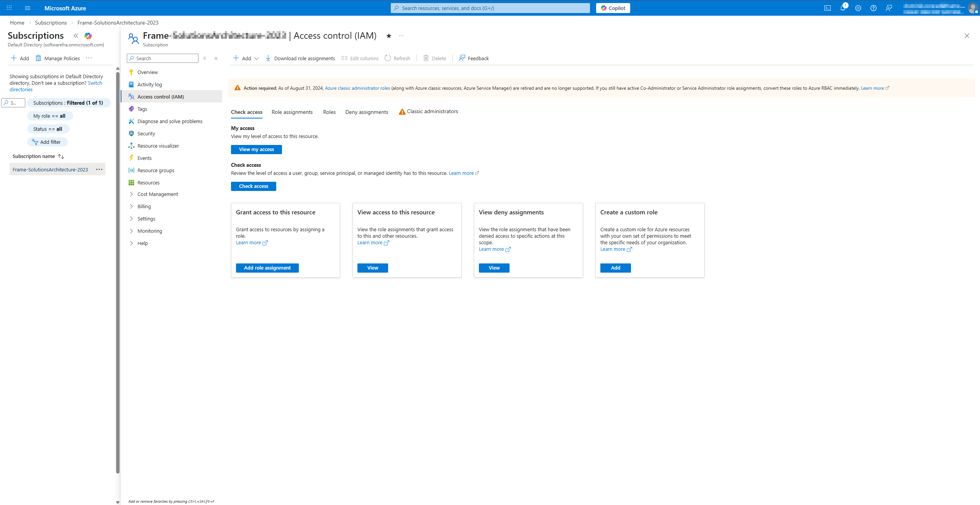Collapse the Subscriptions panel with double chevron
The height and width of the screenshot is (505, 980).
76,36
